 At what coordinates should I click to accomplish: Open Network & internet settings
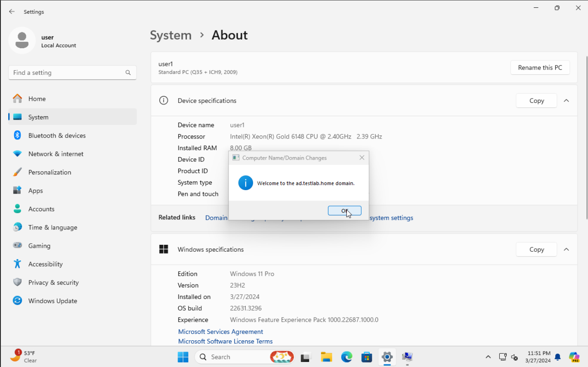tap(72, 154)
